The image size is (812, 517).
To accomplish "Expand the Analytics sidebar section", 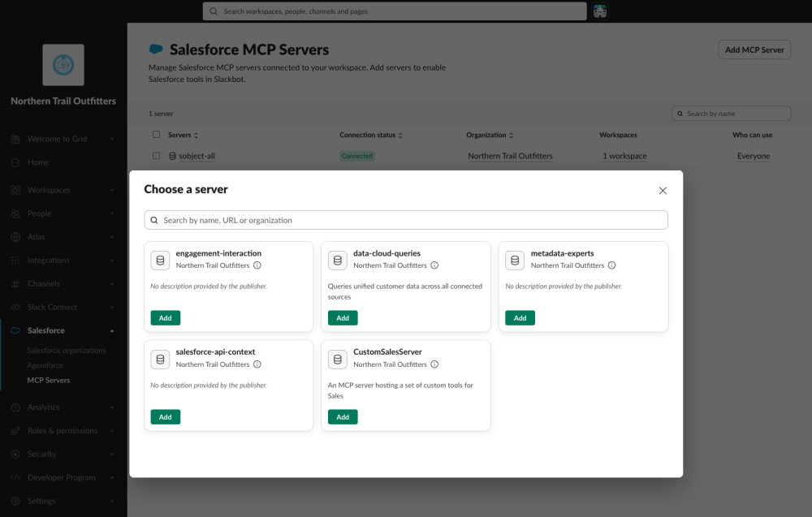I will coord(112,407).
